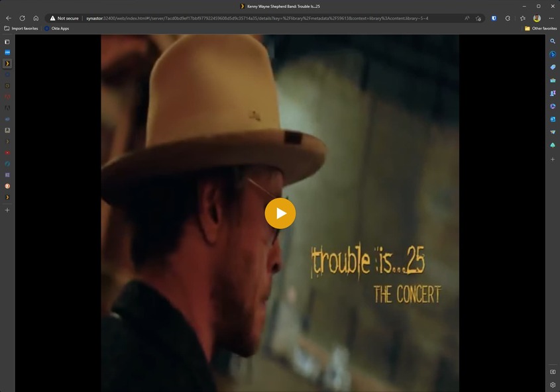560x392 pixels.
Task: Open the Other favorites folder
Action: [540, 28]
